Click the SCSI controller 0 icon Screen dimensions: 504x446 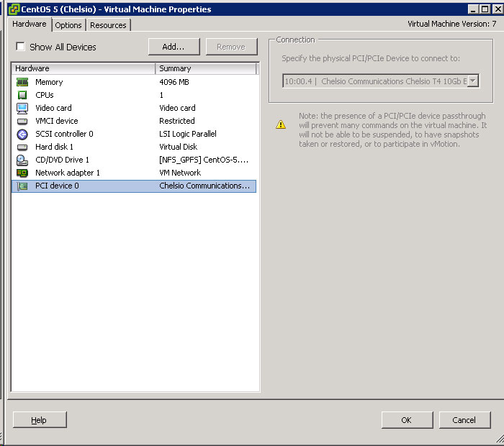click(x=22, y=134)
